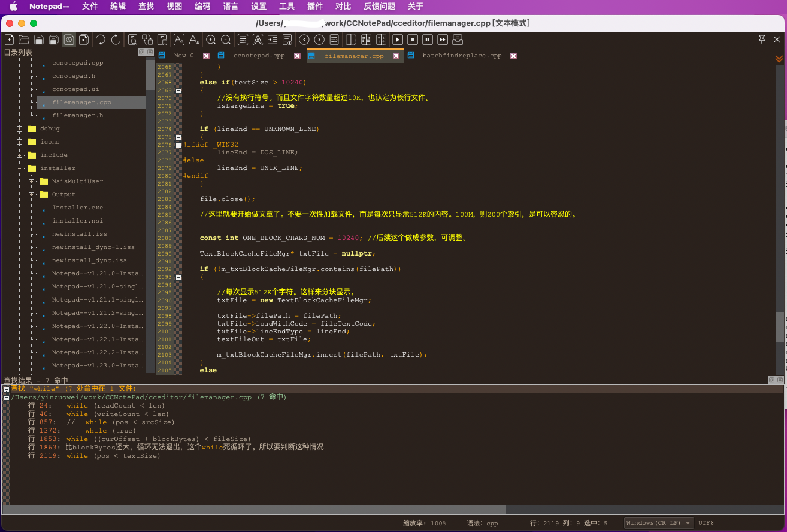Float the directory list panel
The width and height of the screenshot is (787, 532).
point(141,52)
